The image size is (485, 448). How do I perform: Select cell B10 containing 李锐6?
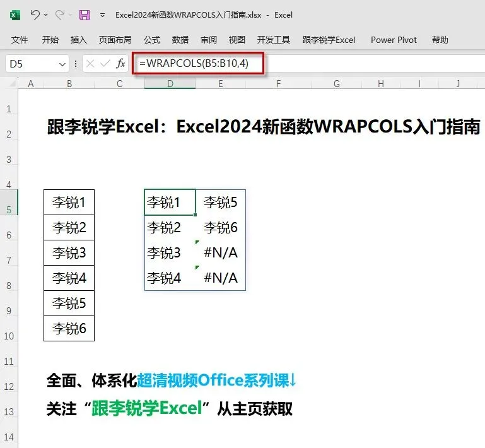[69, 329]
